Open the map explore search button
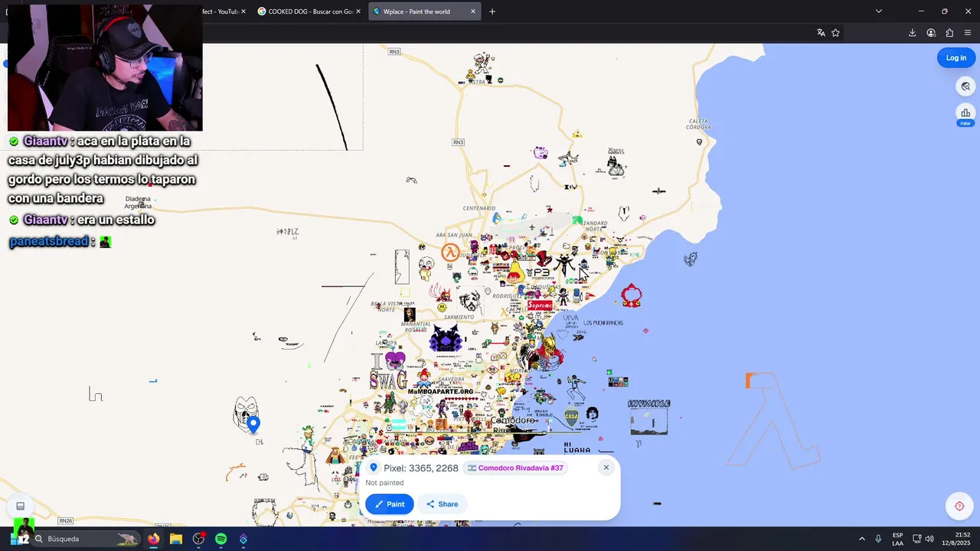 (965, 86)
